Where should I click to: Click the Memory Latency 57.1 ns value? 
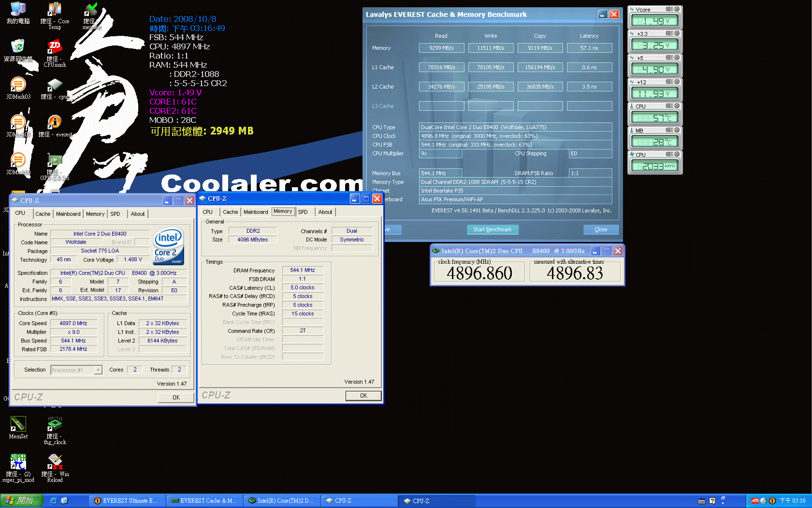(589, 48)
